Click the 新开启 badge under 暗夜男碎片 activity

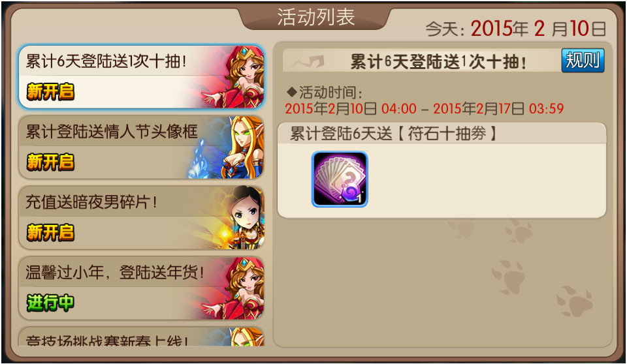50,232
